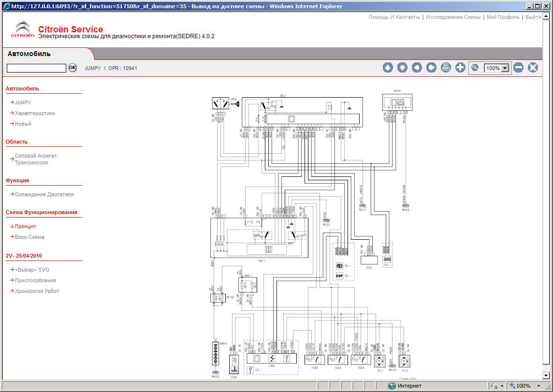Select Принцип schema view
553x392 pixels.
[x=25, y=226]
